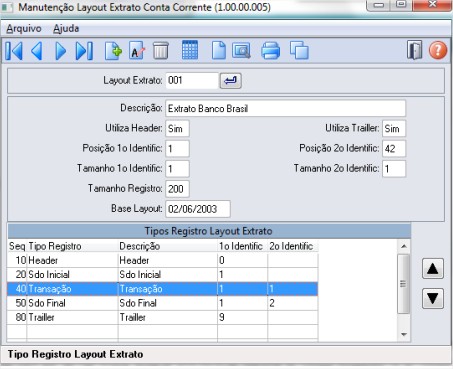
Task: Open the blue grid table icon
Action: click(190, 50)
